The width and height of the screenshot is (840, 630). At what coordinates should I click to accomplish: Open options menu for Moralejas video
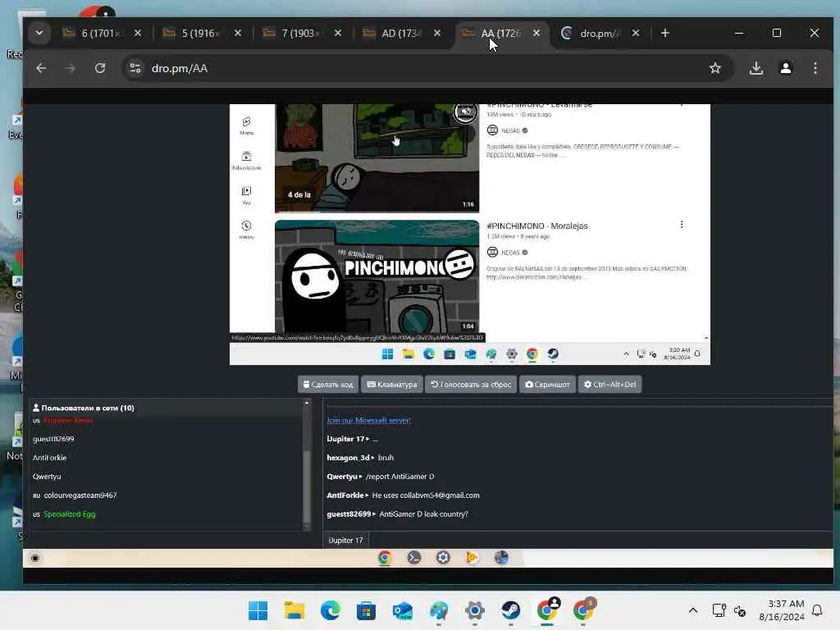[x=682, y=225]
